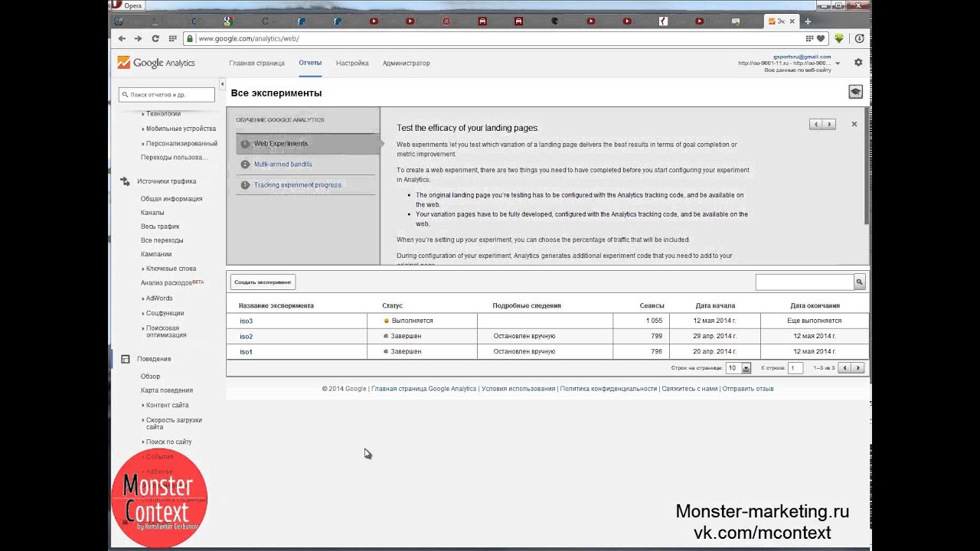Close the Analytics education panel
The width and height of the screenshot is (980, 551).
854,124
